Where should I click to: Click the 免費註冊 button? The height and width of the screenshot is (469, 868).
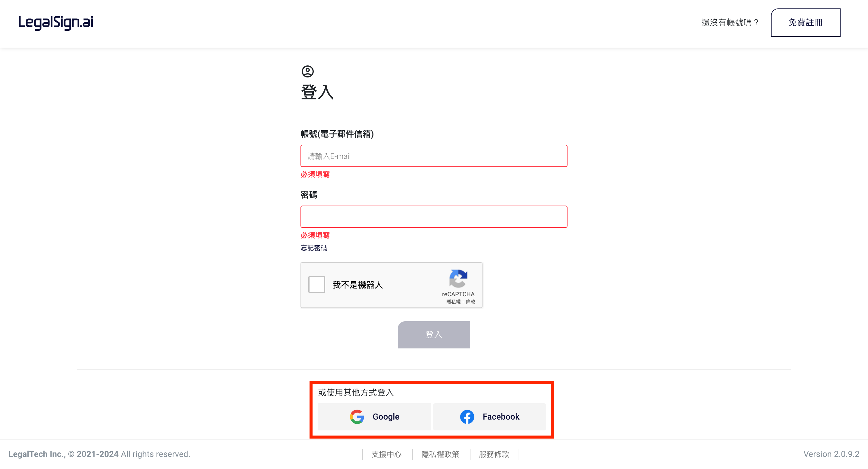tap(805, 23)
